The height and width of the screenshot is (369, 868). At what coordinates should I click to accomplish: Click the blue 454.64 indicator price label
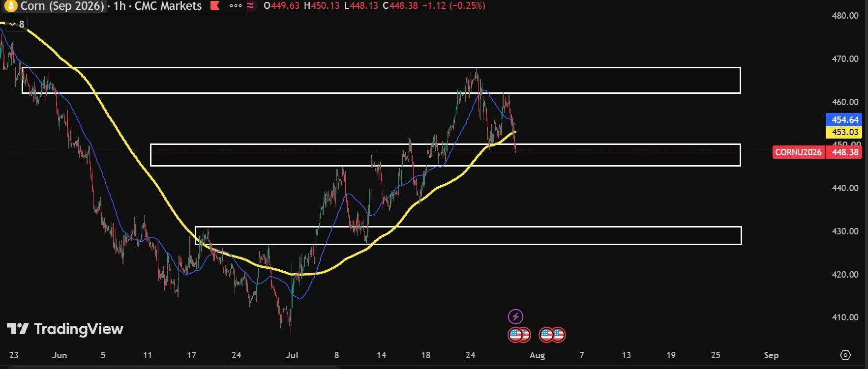coord(845,119)
